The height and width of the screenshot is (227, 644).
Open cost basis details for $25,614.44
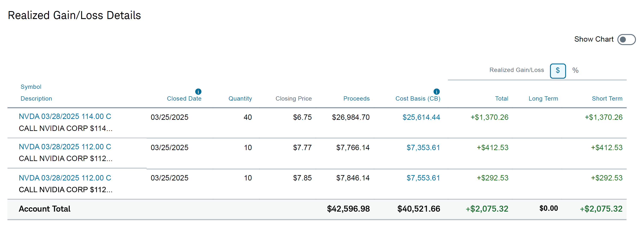[421, 117]
